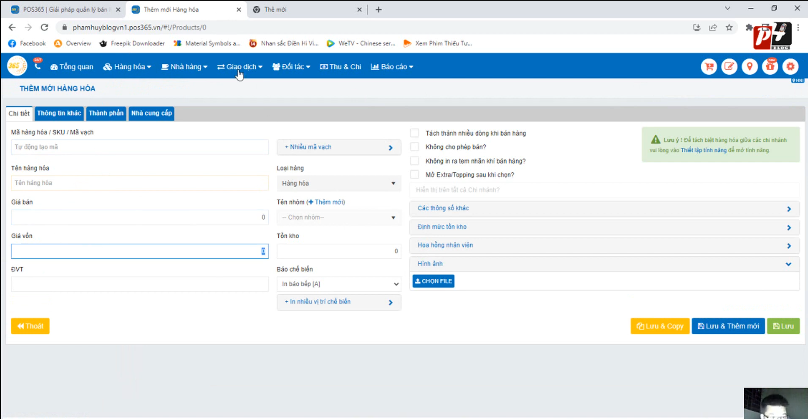Check Tách thành nhiều dòng khi bán hàng
Screen dimensions: 808x419
(414, 133)
